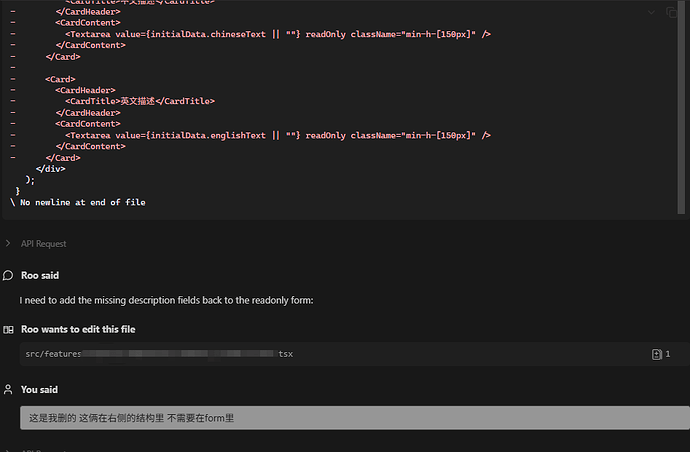Viewport: 690px width, 452px height.
Task: Click the Roo said speech bubble icon
Action: click(8, 276)
